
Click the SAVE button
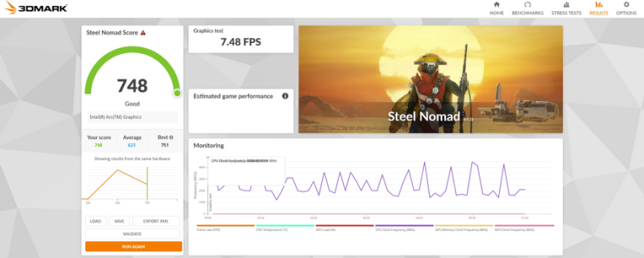point(119,221)
